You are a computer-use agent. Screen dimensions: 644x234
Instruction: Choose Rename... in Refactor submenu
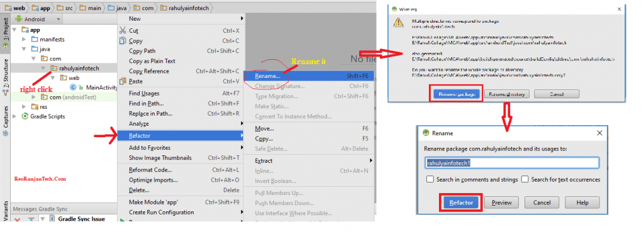click(x=309, y=76)
